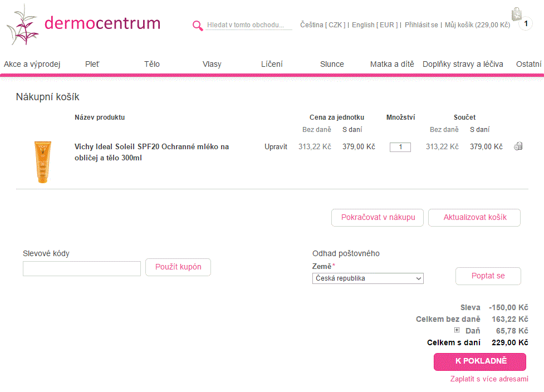The width and height of the screenshot is (544, 392).
Task: Select the Sleva value -150,00 Kč
Action: tap(508, 307)
